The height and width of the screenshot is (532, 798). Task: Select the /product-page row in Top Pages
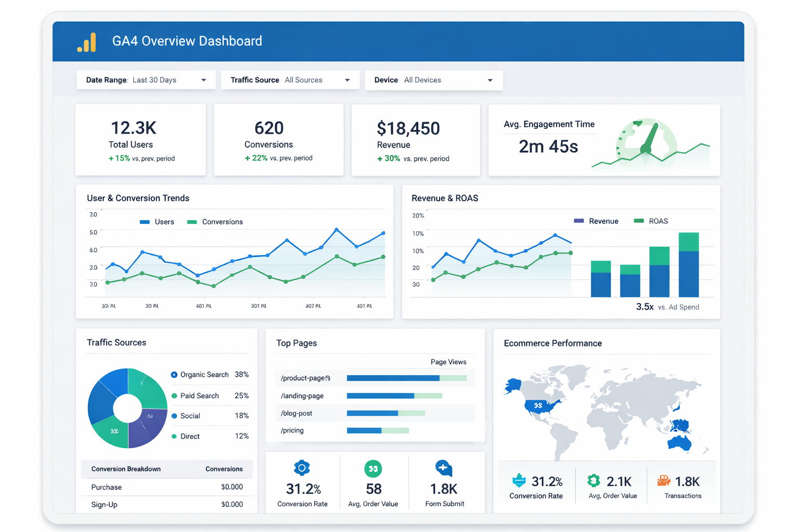(374, 378)
